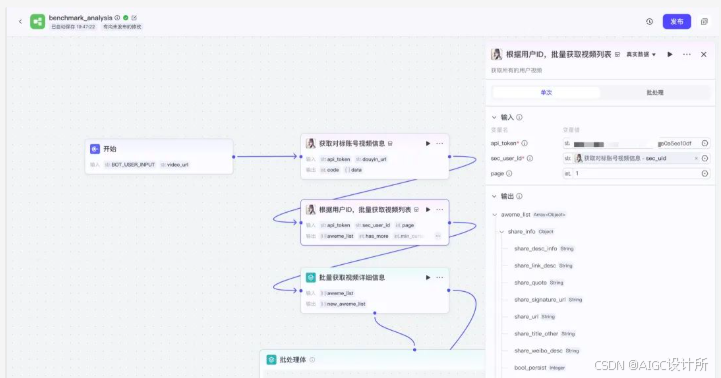Click the 发布 publish button
721x378 pixels.
pos(676,22)
